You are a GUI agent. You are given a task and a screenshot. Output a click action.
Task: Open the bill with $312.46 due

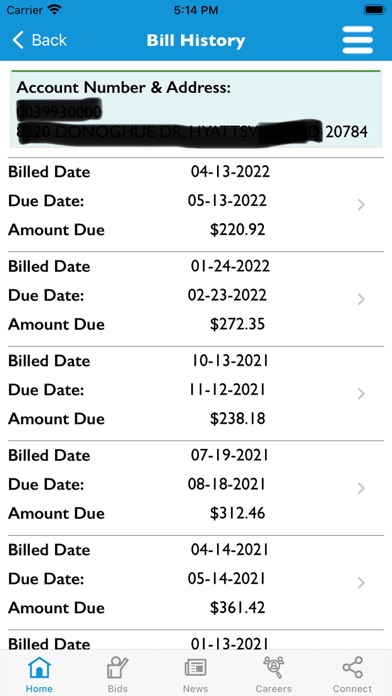click(x=196, y=488)
